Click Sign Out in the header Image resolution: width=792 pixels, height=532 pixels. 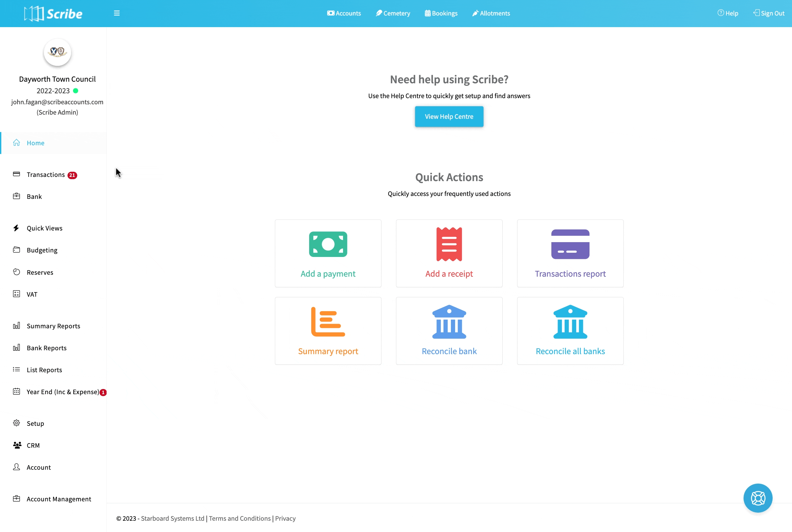[x=769, y=13]
